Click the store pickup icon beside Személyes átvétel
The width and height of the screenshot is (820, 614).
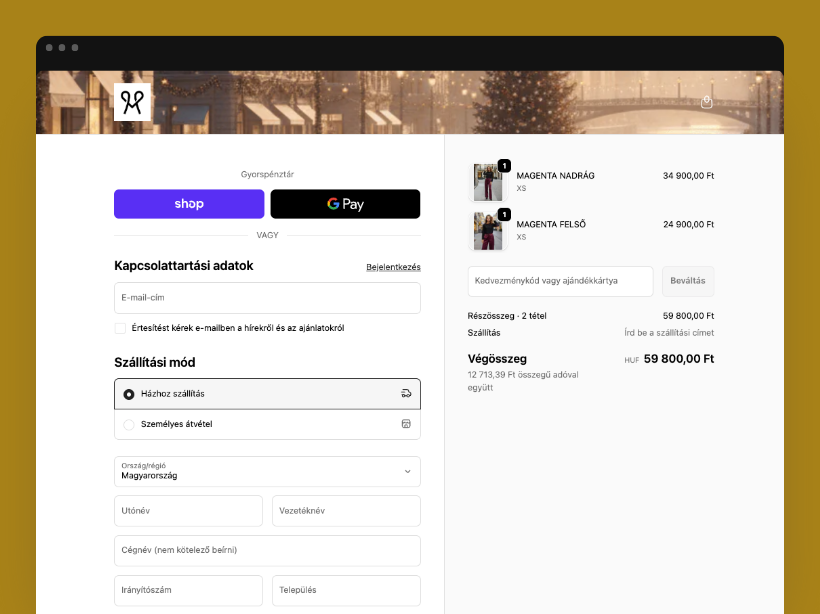pos(406,424)
